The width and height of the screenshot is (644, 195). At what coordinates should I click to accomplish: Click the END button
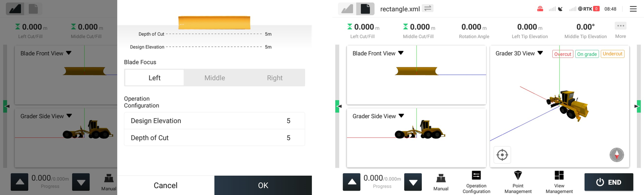click(x=609, y=182)
